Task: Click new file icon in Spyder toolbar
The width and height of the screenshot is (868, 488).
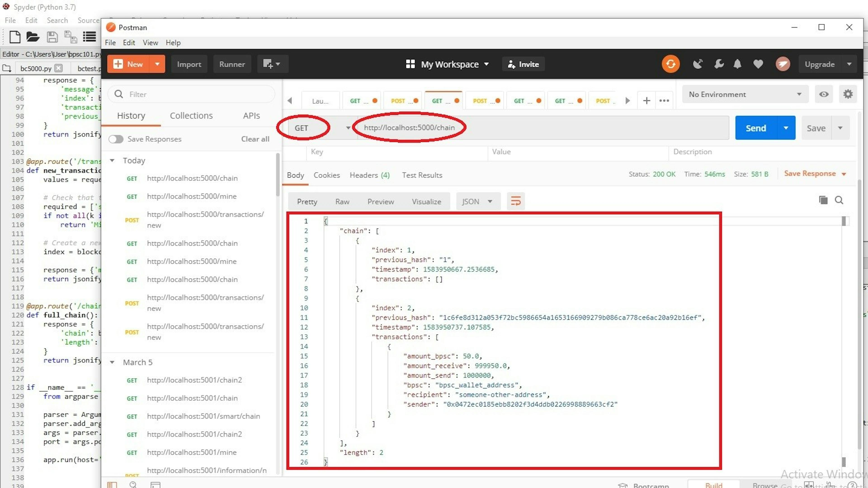Action: click(x=14, y=37)
